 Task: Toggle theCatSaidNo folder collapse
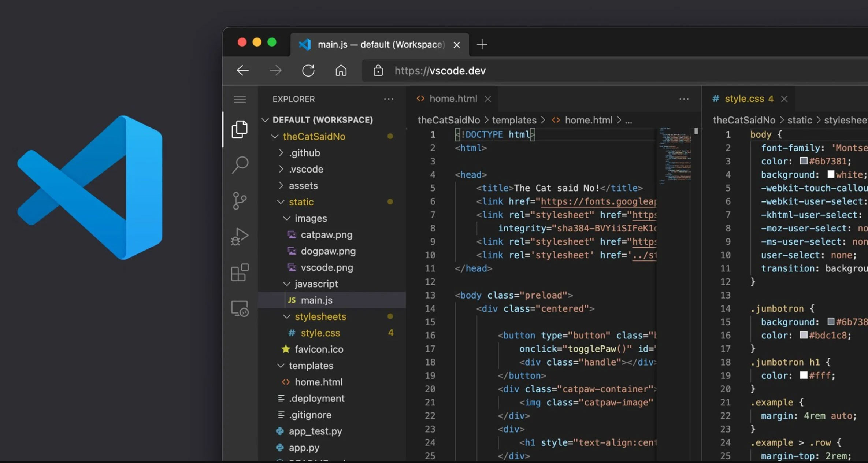274,136
